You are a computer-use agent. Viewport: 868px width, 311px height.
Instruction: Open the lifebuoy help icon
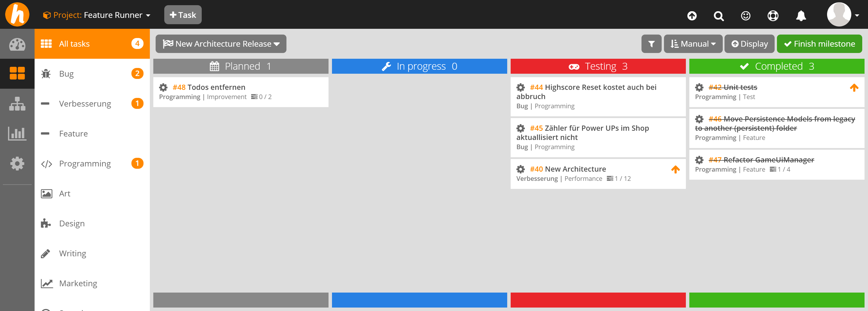[773, 16]
